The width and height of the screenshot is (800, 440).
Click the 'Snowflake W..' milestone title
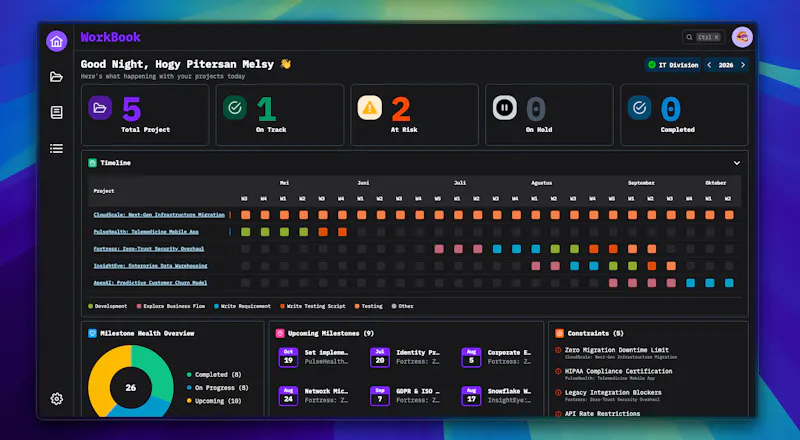point(509,392)
